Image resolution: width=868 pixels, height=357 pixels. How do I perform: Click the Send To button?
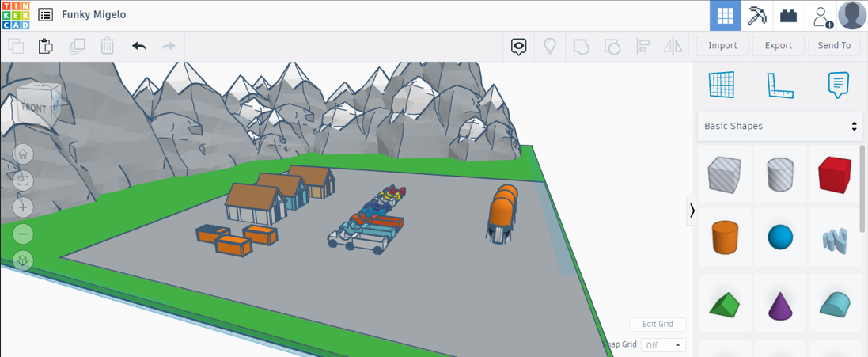(x=834, y=45)
